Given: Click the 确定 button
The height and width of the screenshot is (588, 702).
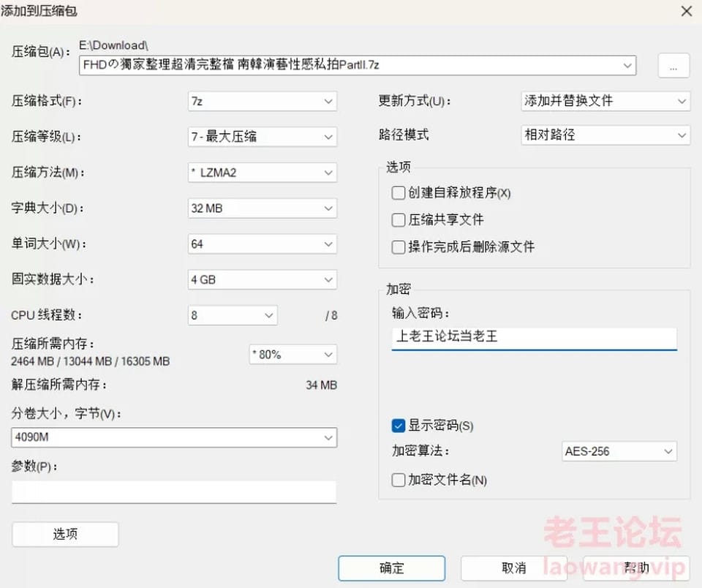Looking at the screenshot, I should [392, 568].
